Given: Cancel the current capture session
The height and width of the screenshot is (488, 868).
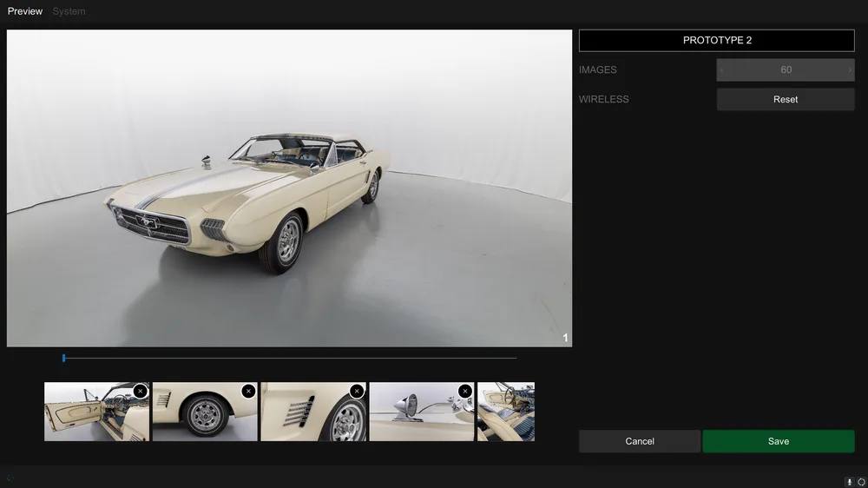Looking at the screenshot, I should [640, 441].
